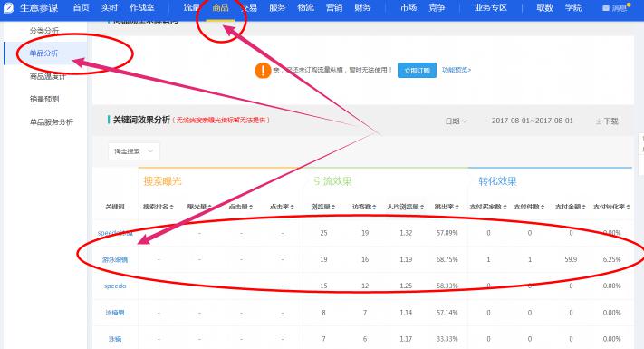Open the 泳镜男 keyword link
Screen dimensions: 644x349
click(x=115, y=313)
